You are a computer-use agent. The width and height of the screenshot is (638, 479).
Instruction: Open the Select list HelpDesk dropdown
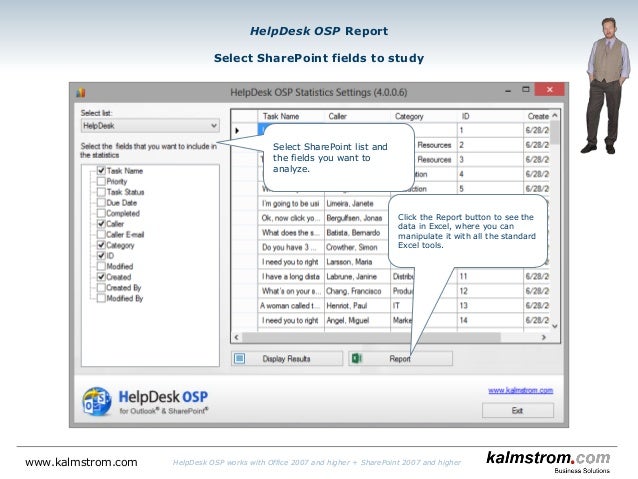150,126
